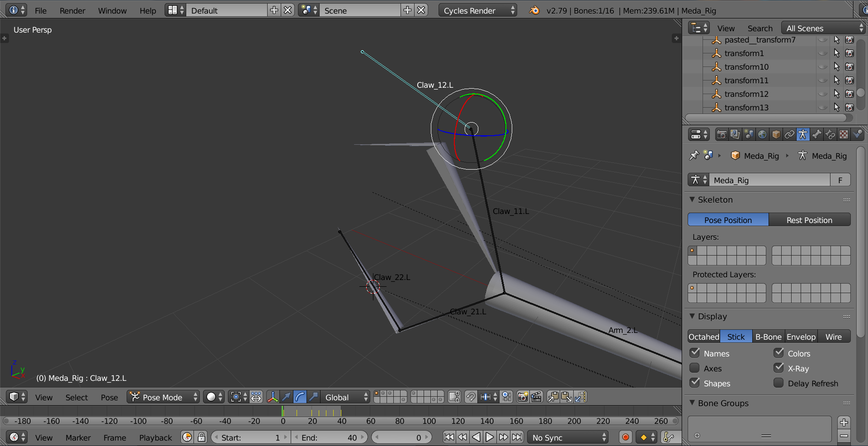
Task: Open the Object properties tab cube icon
Action: pos(776,134)
